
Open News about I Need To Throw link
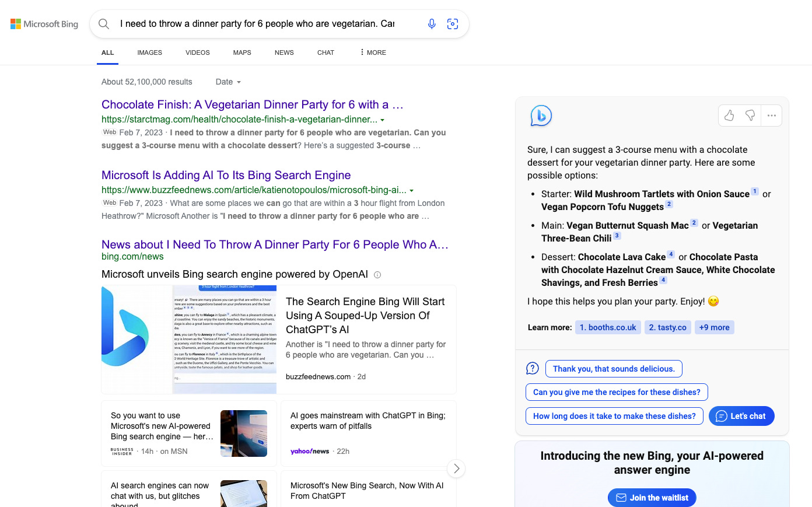coord(275,244)
